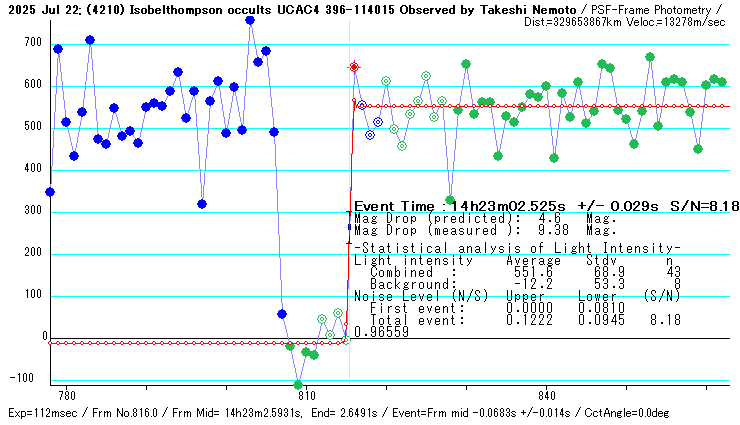Click the Statistical analysis of Light Intensity heading
Viewport: 740px width, 425px height.
[x=517, y=248]
